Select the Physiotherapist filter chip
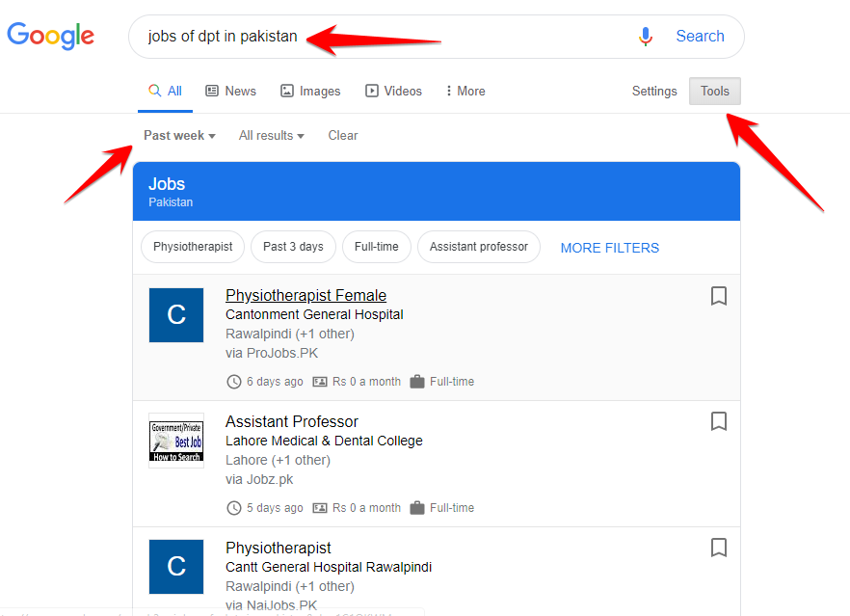The height and width of the screenshot is (616, 850). click(x=193, y=247)
